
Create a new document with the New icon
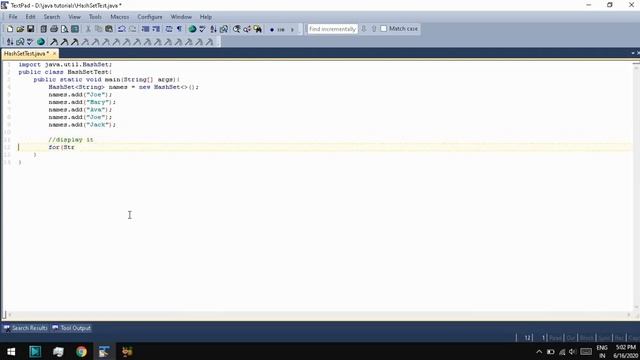click(10, 29)
